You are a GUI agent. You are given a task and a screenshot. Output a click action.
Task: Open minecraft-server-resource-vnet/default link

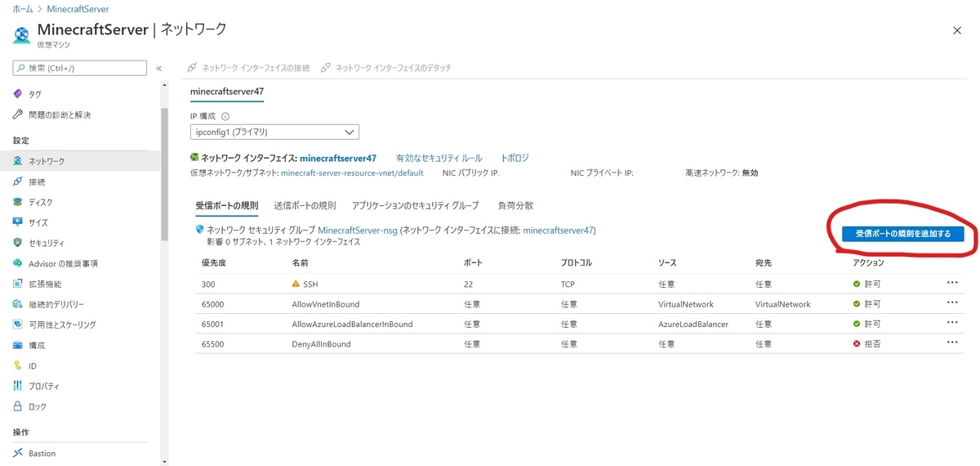[352, 173]
